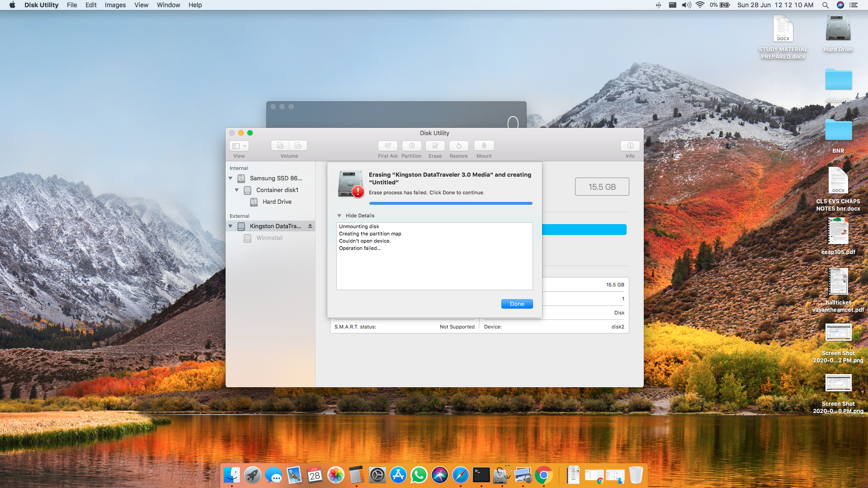Open WhatsApp from the Dock
This screenshot has height=488, width=868.
point(419,475)
